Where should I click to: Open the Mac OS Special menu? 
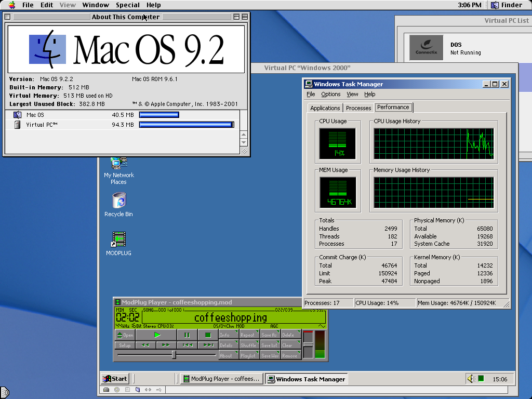click(x=128, y=5)
